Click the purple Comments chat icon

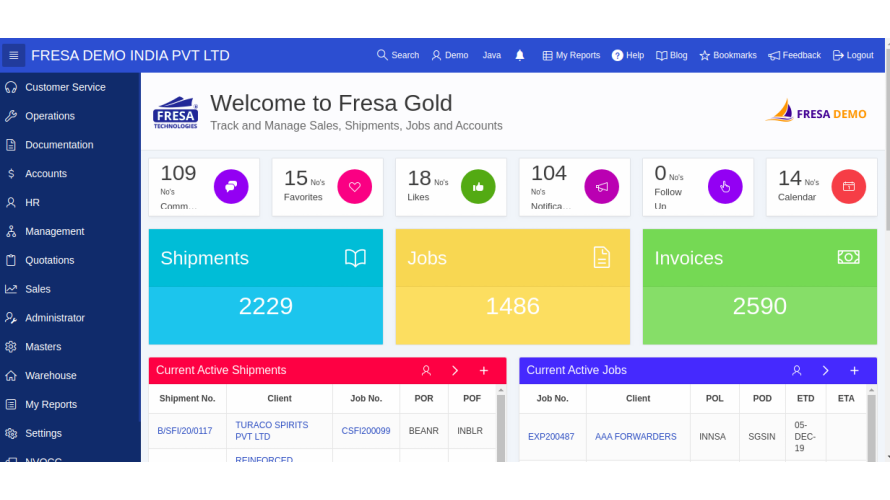pyautogui.click(x=231, y=186)
